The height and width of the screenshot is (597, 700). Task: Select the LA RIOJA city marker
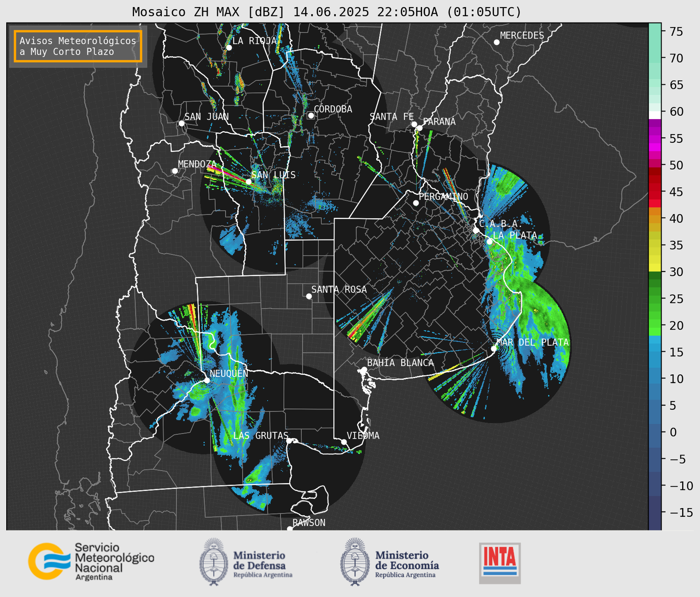coord(229,48)
